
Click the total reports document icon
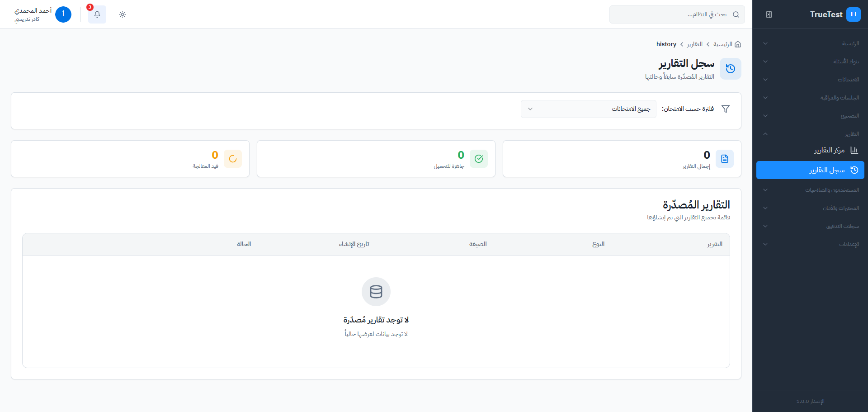725,159
